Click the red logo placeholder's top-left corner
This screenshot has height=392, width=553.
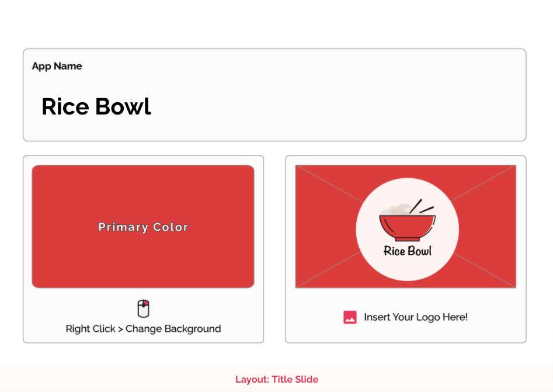pyautogui.click(x=297, y=166)
